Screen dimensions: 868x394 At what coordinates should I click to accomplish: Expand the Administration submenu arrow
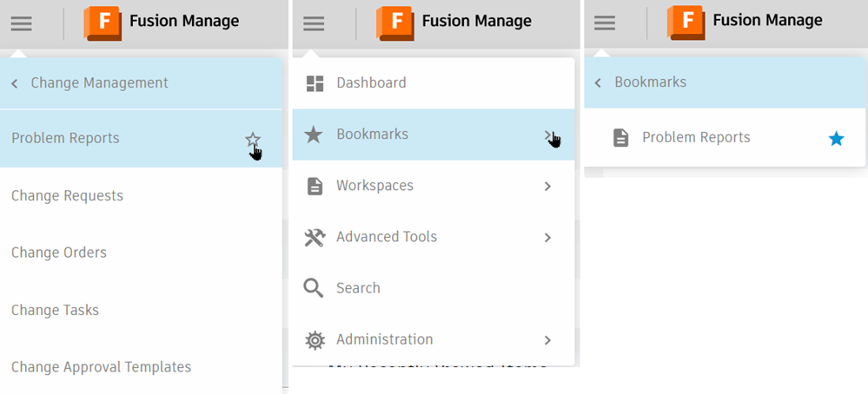[x=547, y=339]
